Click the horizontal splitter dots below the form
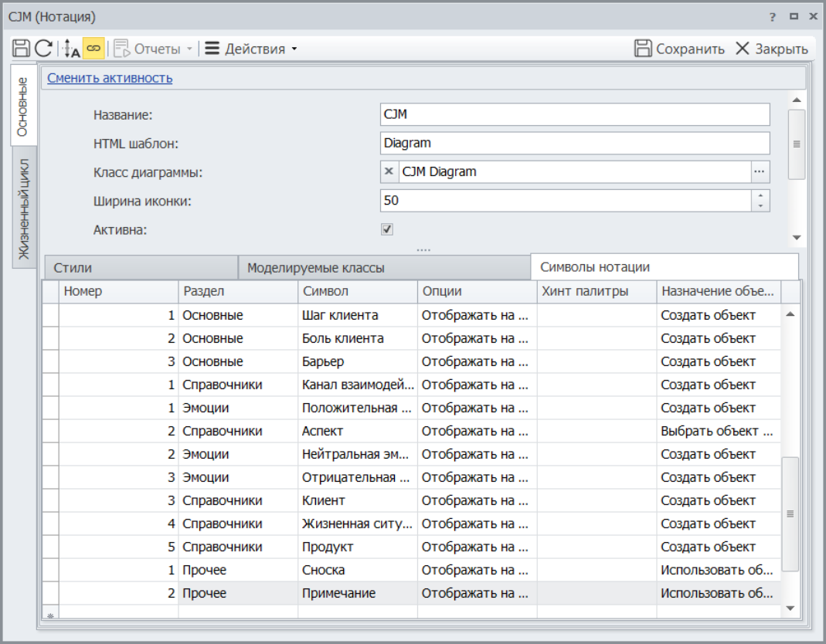This screenshot has height=644, width=826. pyautogui.click(x=423, y=249)
